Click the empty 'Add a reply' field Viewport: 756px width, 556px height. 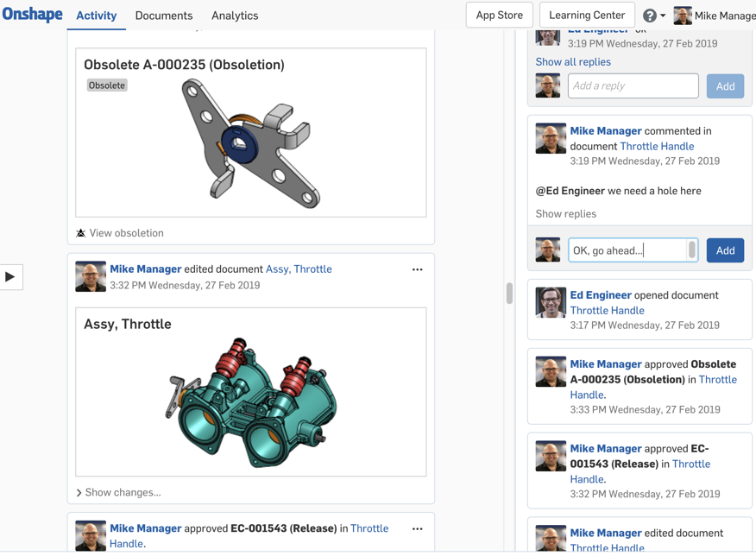click(x=633, y=85)
